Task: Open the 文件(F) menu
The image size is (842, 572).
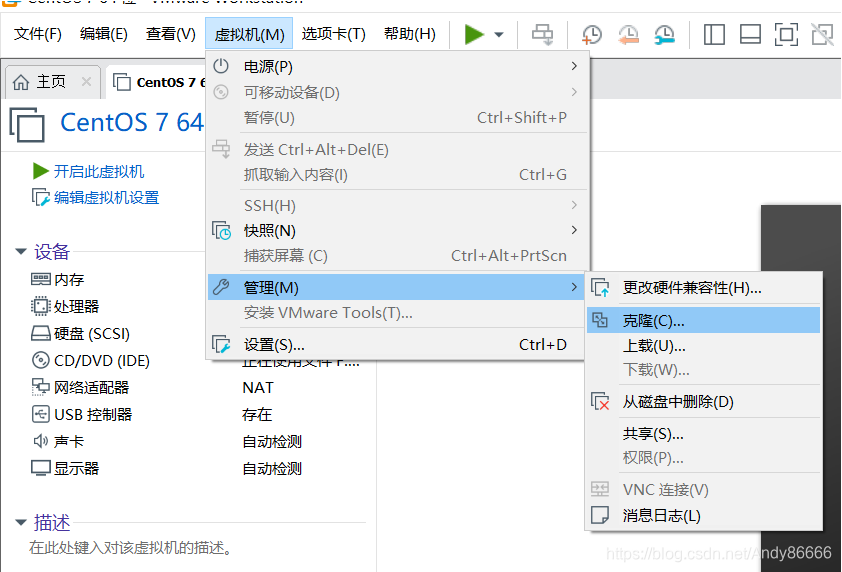Action: pyautogui.click(x=38, y=34)
